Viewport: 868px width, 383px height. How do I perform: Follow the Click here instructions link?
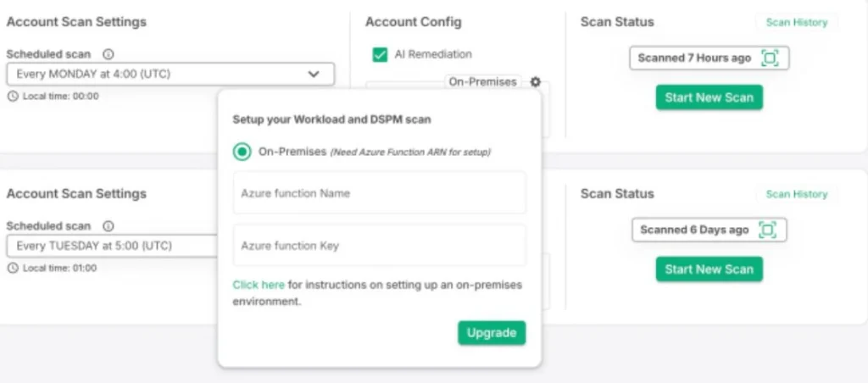(259, 285)
